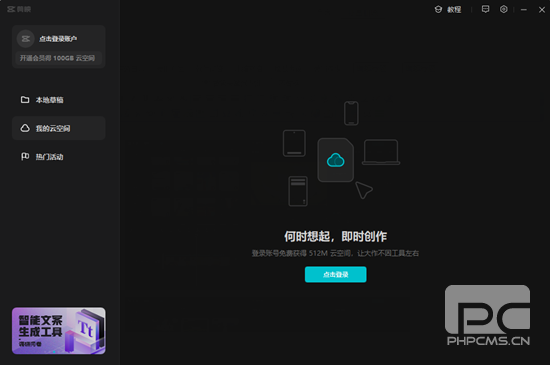This screenshot has width=550, height=365.
Task: Open the 智能文案生成工具 promo banner
Action: click(59, 331)
